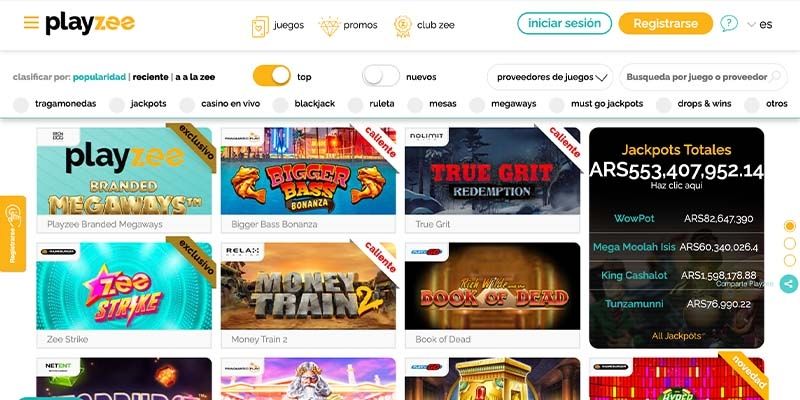Image resolution: width=800 pixels, height=400 pixels.
Task: Sort games by a a la zee
Action: [195, 77]
